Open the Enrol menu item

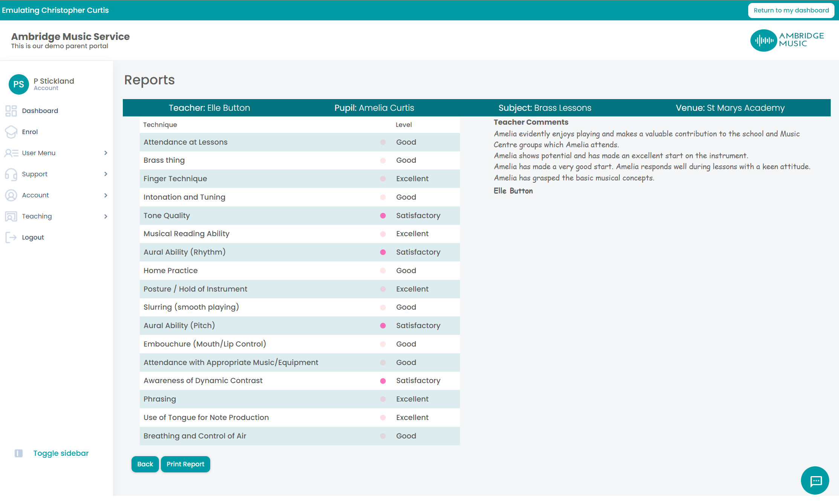pos(30,132)
